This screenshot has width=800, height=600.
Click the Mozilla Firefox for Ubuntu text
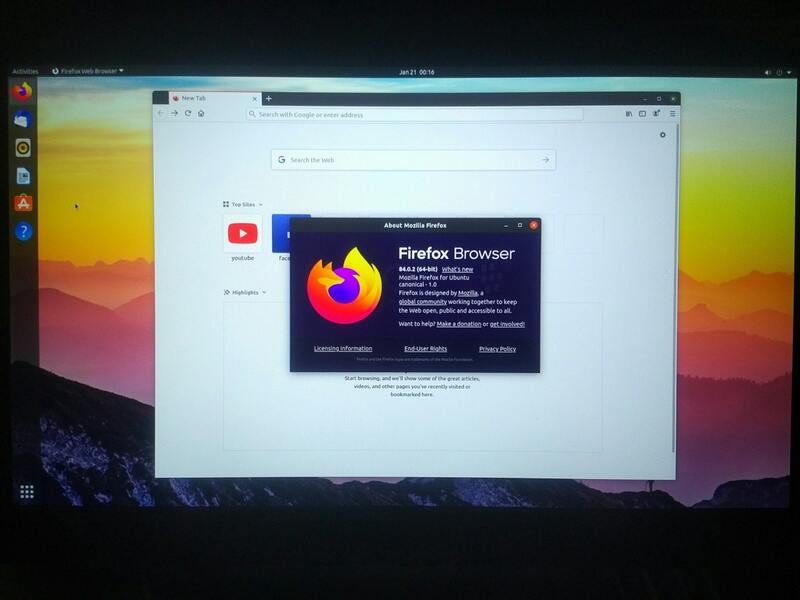(x=434, y=278)
